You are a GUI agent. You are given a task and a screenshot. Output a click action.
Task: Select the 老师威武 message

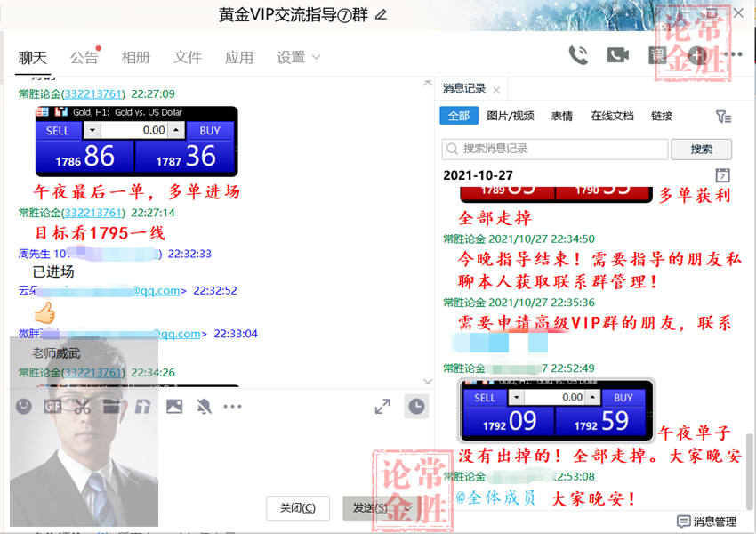pos(56,353)
